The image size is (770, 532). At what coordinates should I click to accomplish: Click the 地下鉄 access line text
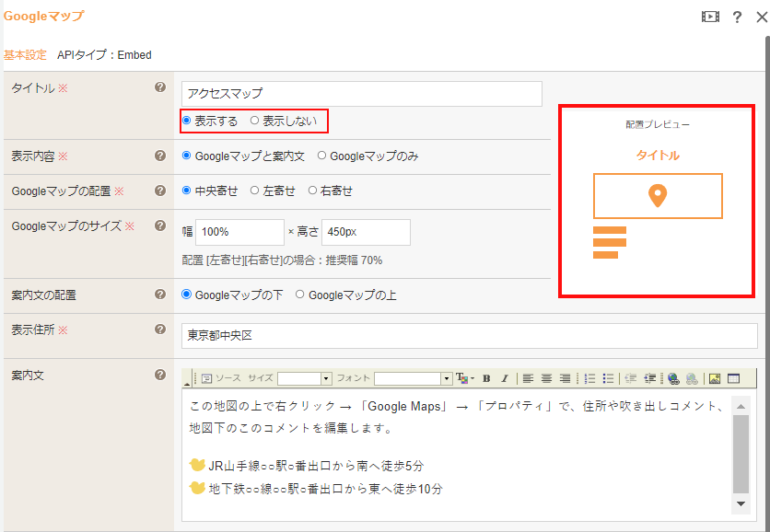coord(325,489)
